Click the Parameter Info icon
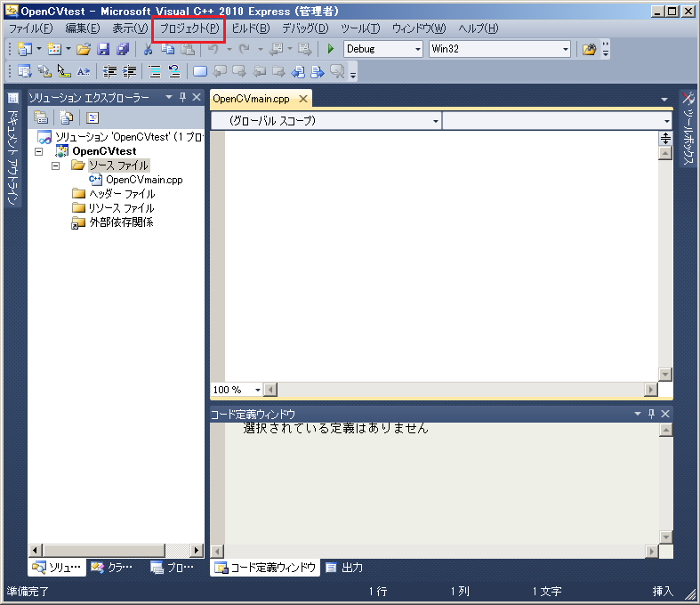Viewport: 700px width, 605px height. [x=44, y=71]
